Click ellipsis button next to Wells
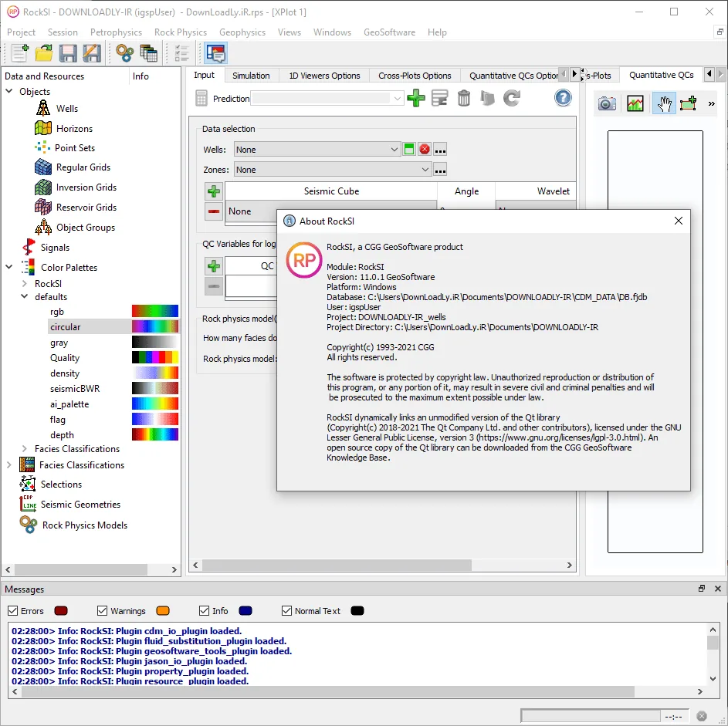The image size is (728, 726). (x=440, y=150)
